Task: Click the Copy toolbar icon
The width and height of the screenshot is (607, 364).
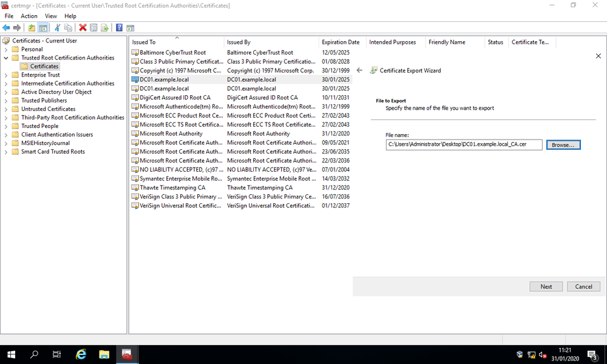Action: (68, 27)
